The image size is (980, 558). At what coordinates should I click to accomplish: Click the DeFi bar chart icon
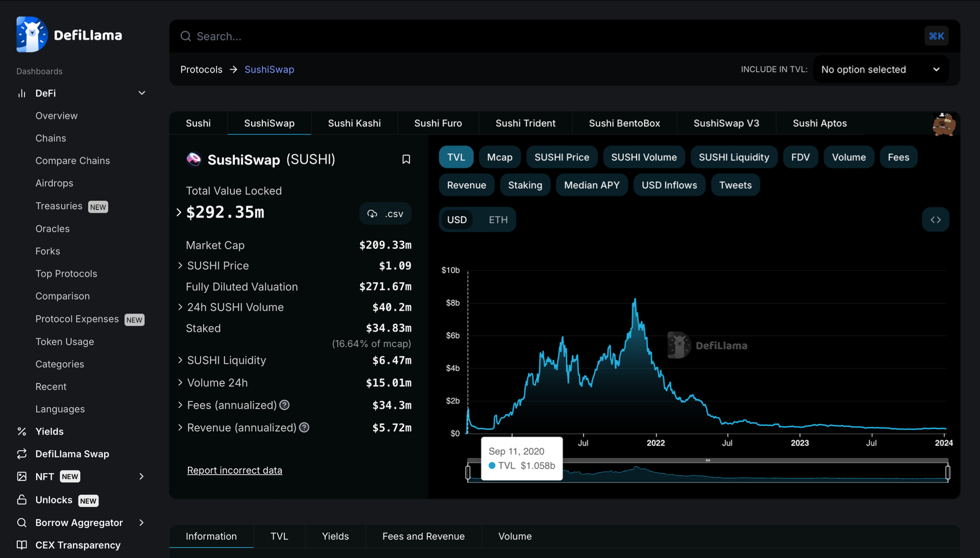click(x=21, y=93)
